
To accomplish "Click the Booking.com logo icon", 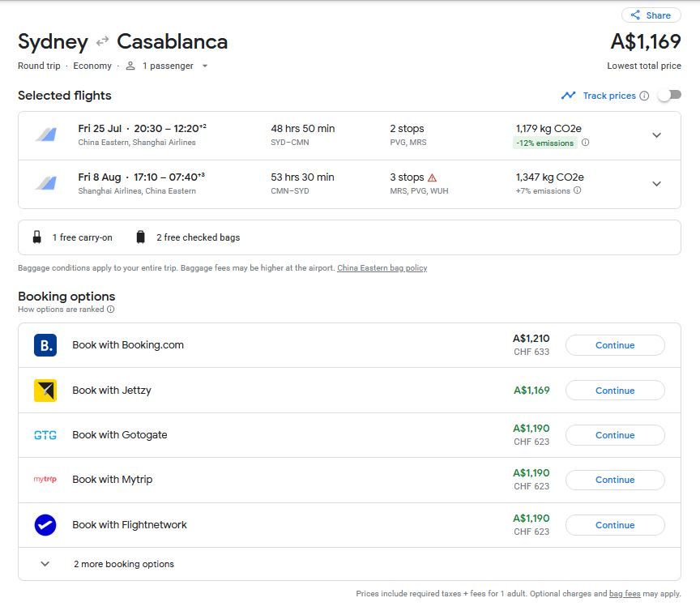I will [x=45, y=345].
